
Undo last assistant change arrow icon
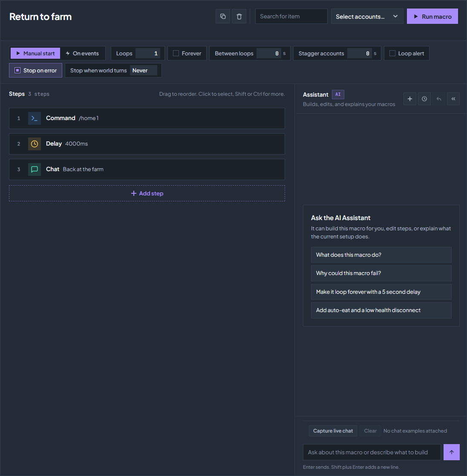439,99
